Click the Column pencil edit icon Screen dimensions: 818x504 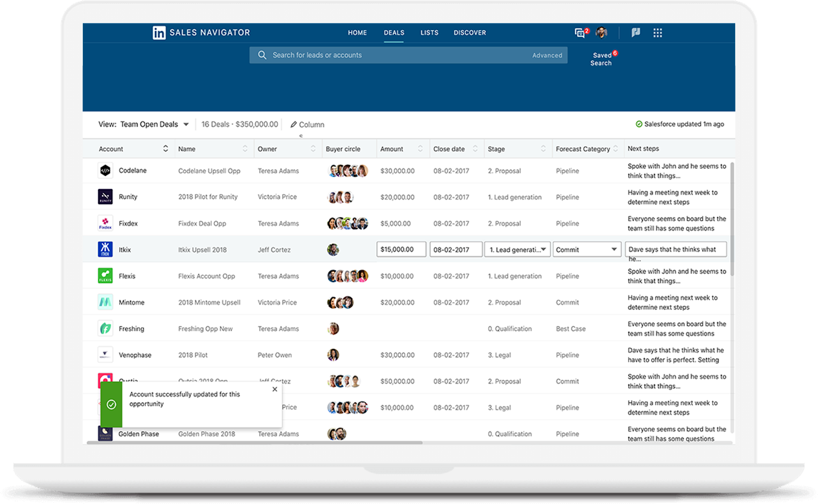pos(293,125)
